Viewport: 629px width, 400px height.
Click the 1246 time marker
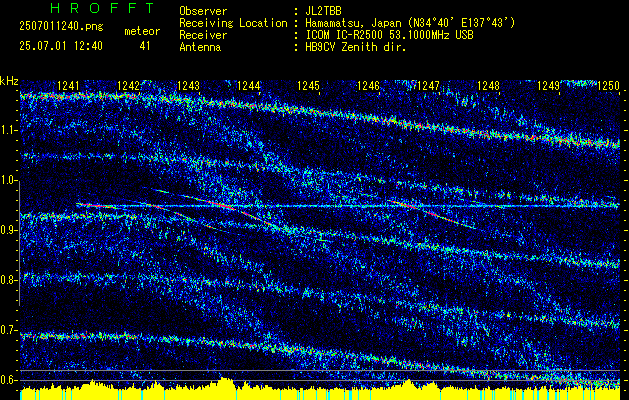[368, 86]
